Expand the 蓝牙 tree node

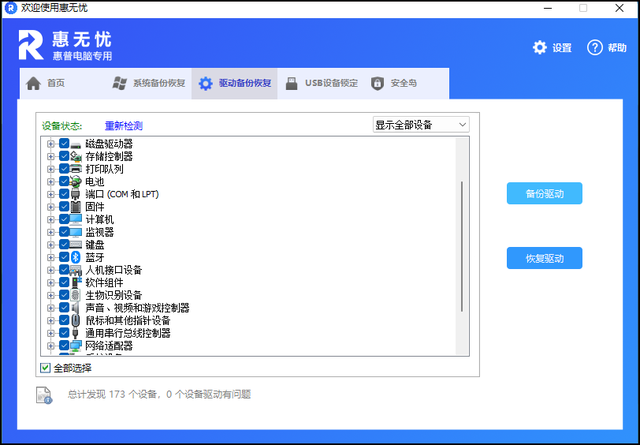51,257
